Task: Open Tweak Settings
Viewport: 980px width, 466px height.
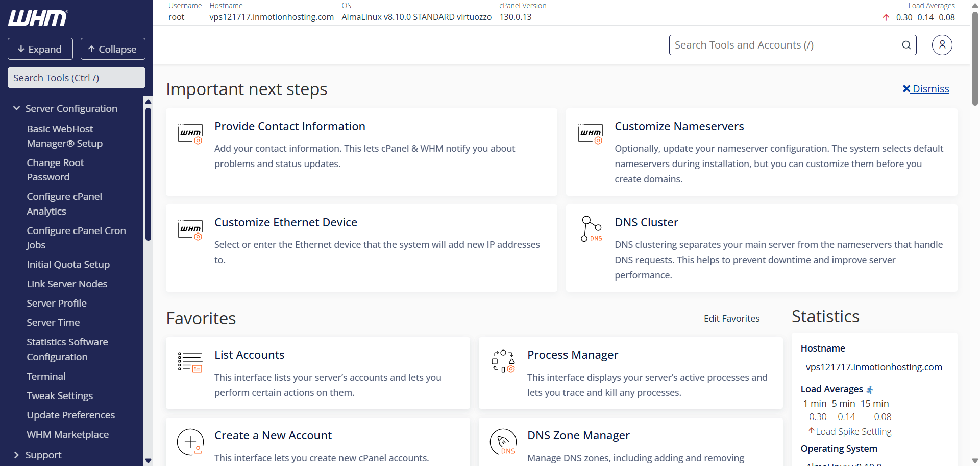Action: click(x=60, y=395)
